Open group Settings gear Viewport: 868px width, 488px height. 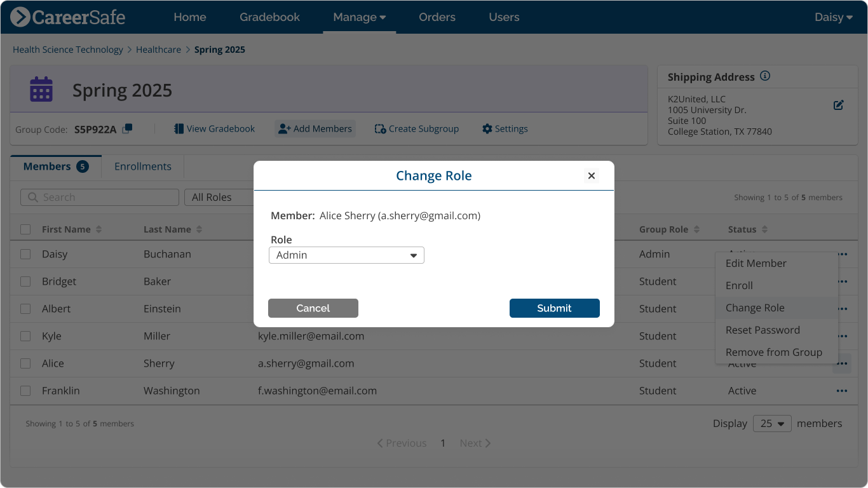(486, 128)
